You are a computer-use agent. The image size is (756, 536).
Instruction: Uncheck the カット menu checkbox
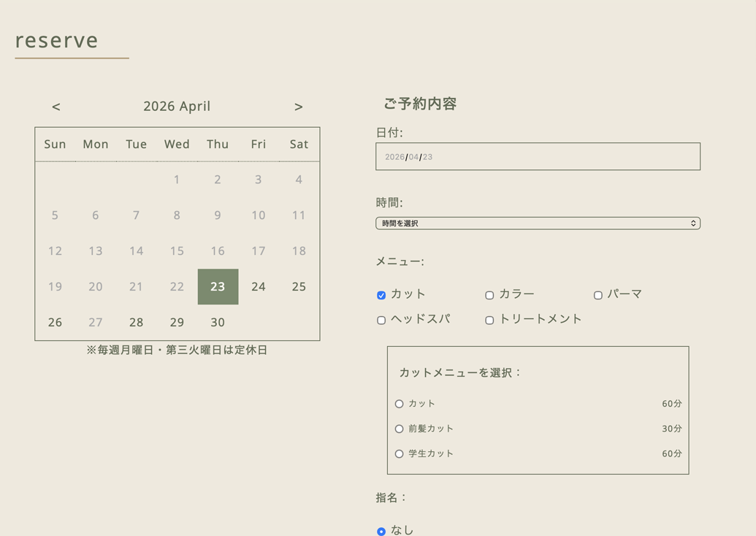click(x=381, y=295)
